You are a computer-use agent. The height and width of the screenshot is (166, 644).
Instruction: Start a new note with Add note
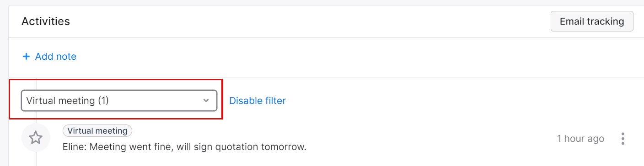49,57
